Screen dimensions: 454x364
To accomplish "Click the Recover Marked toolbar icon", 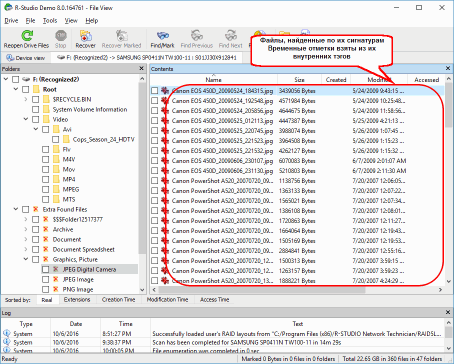I will click(122, 36).
